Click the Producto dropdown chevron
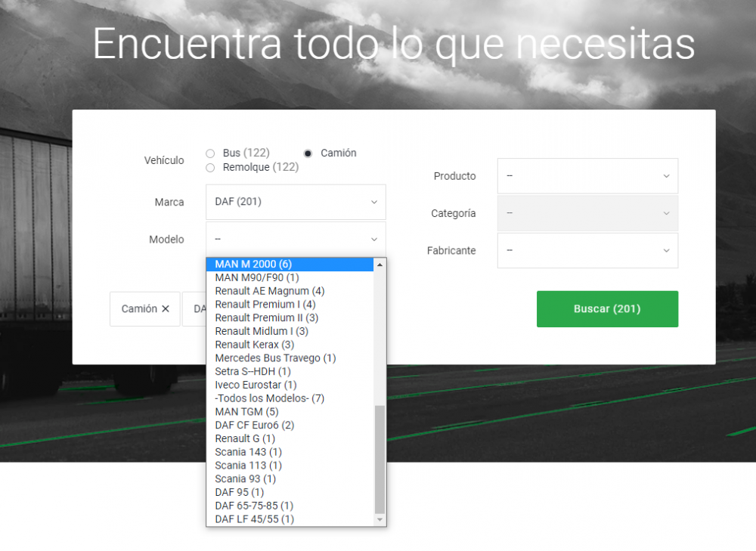Viewport: 756px width, 551px height. [666, 175]
